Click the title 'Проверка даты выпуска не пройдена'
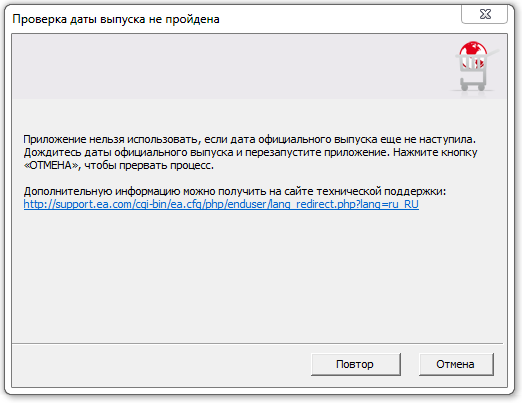Viewport: 522px width, 403px height. click(x=116, y=19)
